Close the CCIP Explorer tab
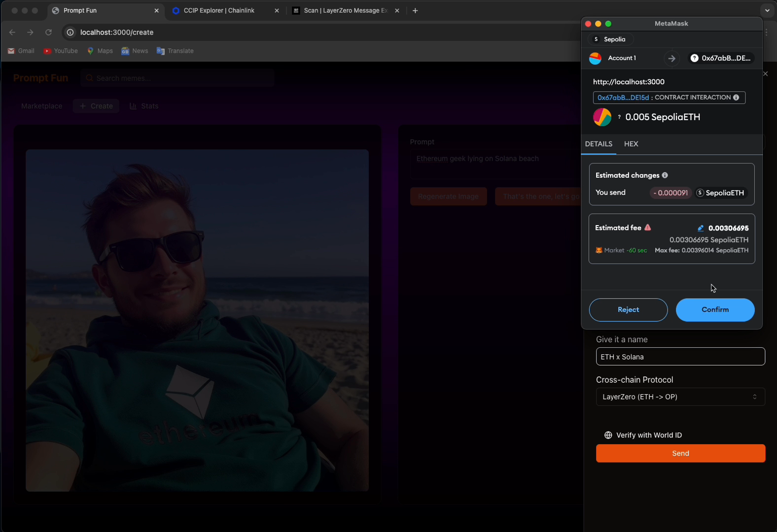This screenshot has width=777, height=532. pyautogui.click(x=277, y=10)
